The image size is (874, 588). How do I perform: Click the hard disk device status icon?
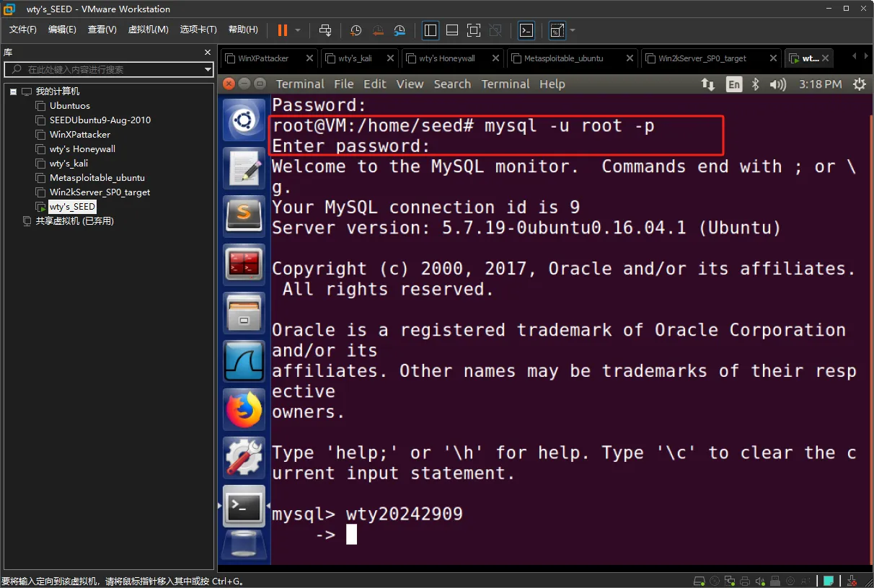click(x=699, y=581)
